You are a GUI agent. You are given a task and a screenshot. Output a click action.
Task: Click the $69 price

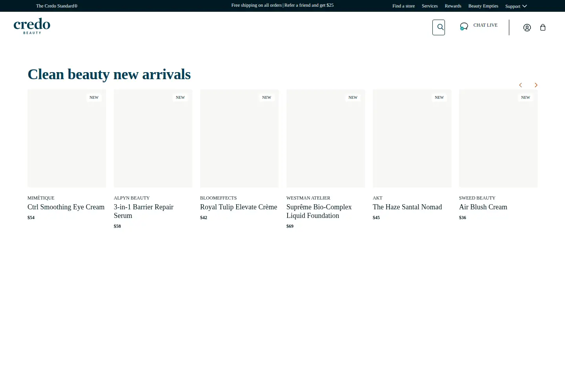click(x=290, y=226)
